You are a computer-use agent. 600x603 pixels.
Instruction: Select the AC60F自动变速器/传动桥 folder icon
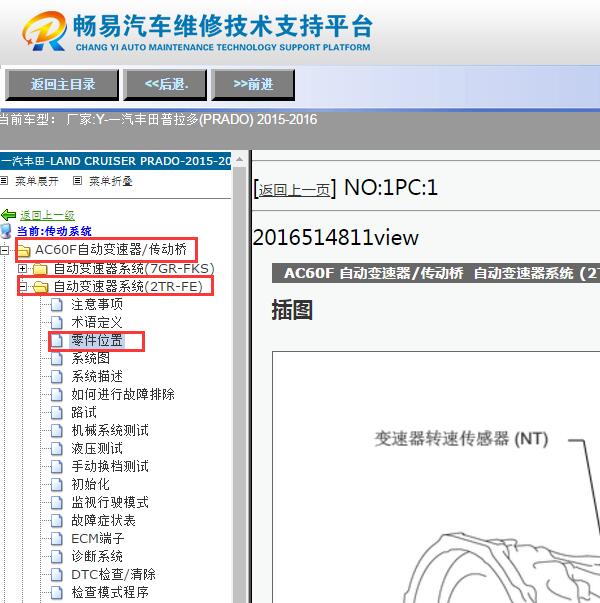coord(24,251)
